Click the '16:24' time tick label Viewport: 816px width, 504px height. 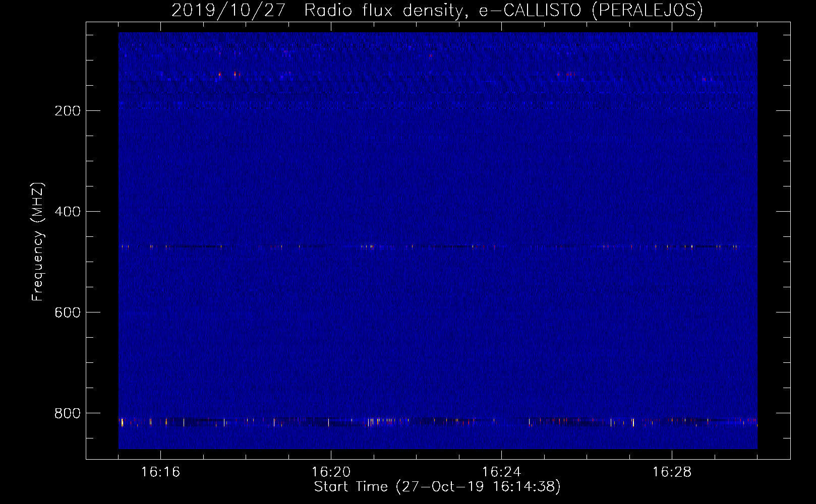tap(501, 472)
